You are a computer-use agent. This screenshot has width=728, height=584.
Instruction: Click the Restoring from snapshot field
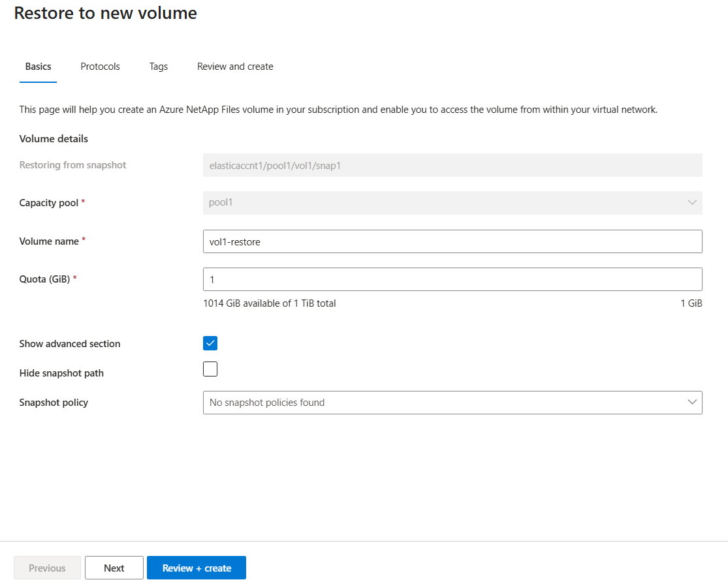click(452, 165)
